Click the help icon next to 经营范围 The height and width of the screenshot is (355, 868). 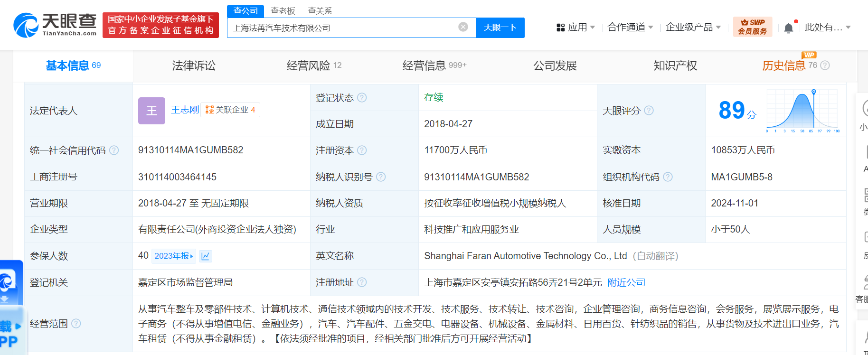tap(76, 324)
